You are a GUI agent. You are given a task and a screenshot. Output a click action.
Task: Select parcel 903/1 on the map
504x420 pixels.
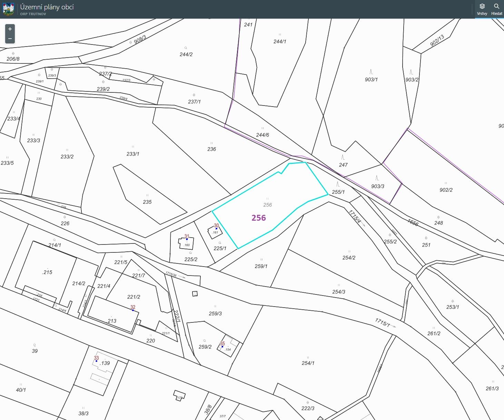pyautogui.click(x=371, y=79)
